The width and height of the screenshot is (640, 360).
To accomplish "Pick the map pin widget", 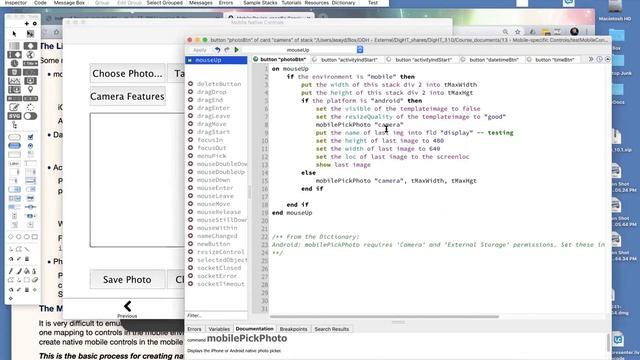I will point(30,89).
